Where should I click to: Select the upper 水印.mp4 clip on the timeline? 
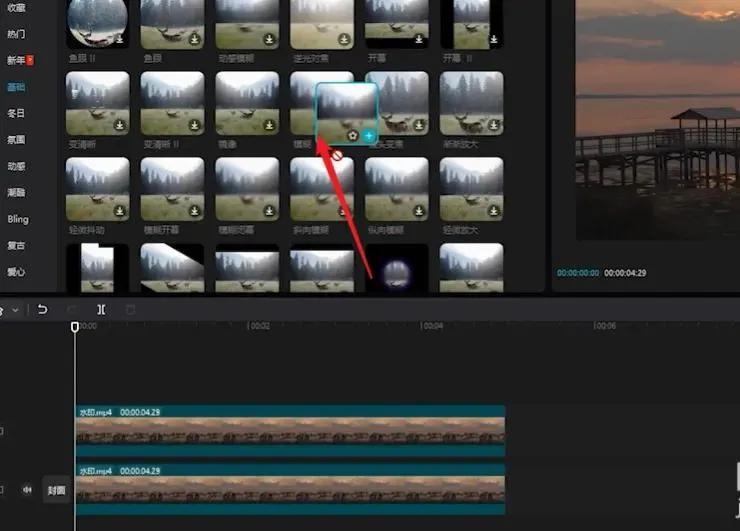coord(290,430)
